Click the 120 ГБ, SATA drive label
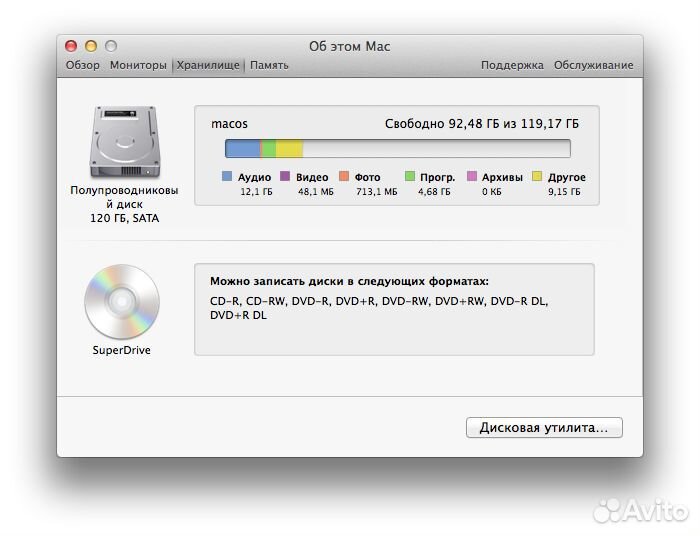The width and height of the screenshot is (700, 536). pos(125,218)
